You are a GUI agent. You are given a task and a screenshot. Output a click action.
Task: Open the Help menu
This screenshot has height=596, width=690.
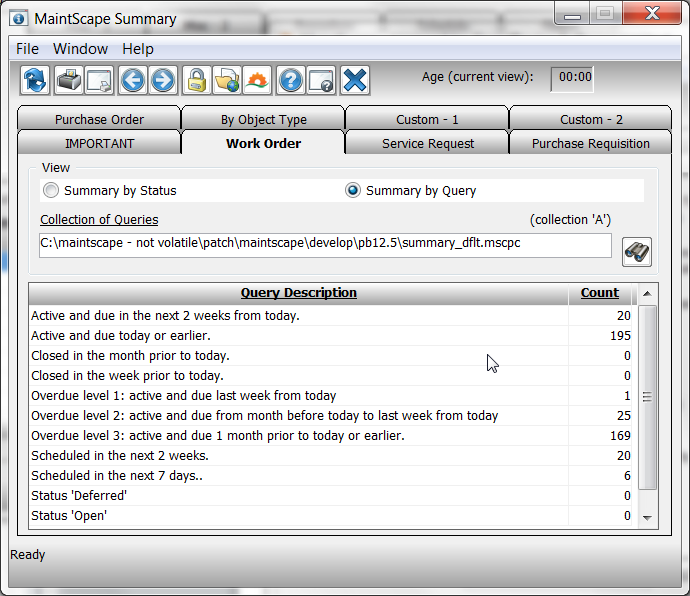pyautogui.click(x=138, y=49)
